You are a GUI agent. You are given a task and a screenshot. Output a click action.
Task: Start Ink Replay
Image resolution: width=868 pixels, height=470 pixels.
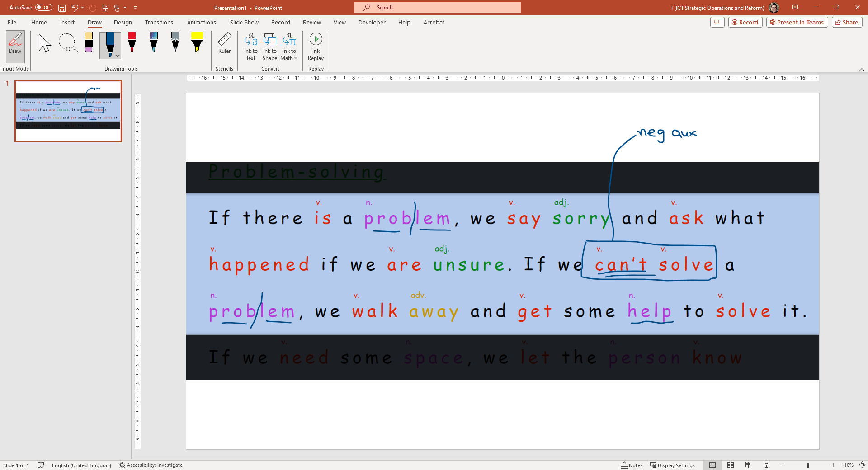(x=316, y=47)
